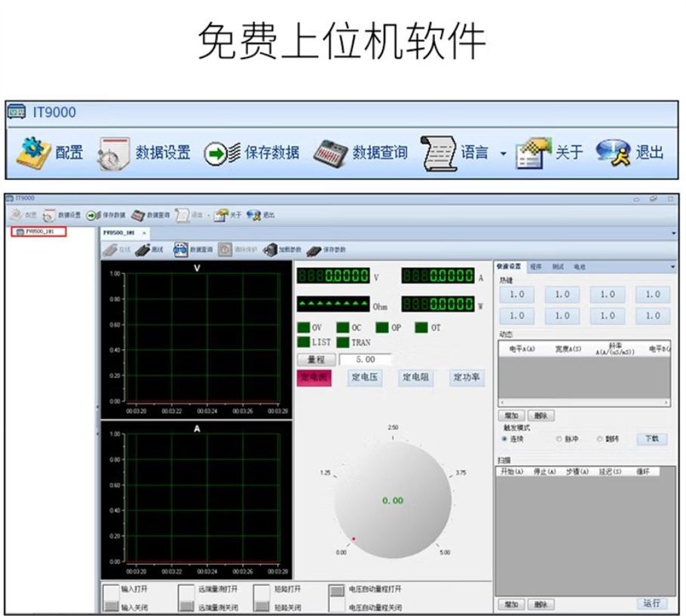Click the 数据设置 (Data Settings) icon

pos(136,151)
